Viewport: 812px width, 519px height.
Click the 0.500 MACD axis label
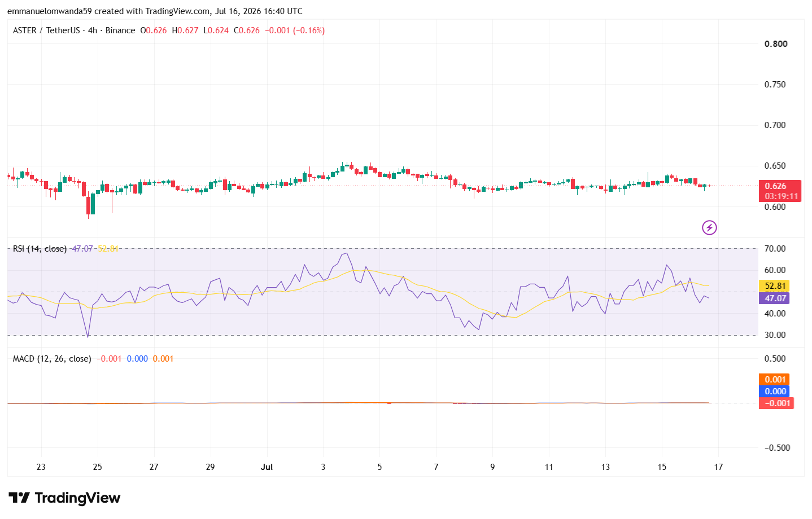(x=775, y=359)
